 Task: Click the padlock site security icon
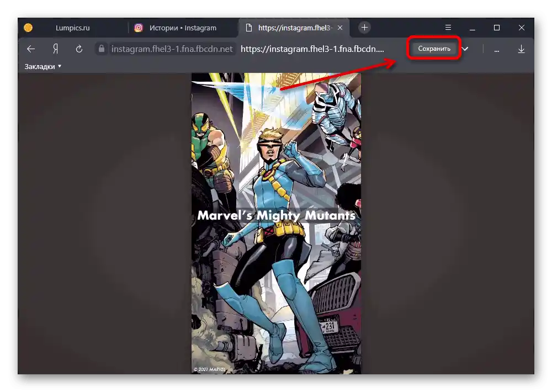tap(102, 49)
